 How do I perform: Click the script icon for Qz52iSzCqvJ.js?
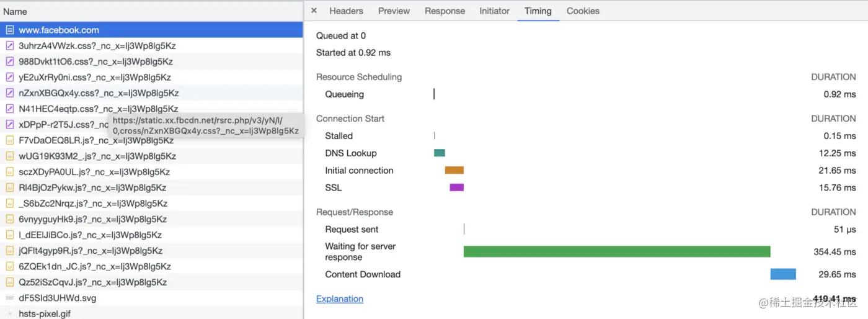click(x=10, y=282)
